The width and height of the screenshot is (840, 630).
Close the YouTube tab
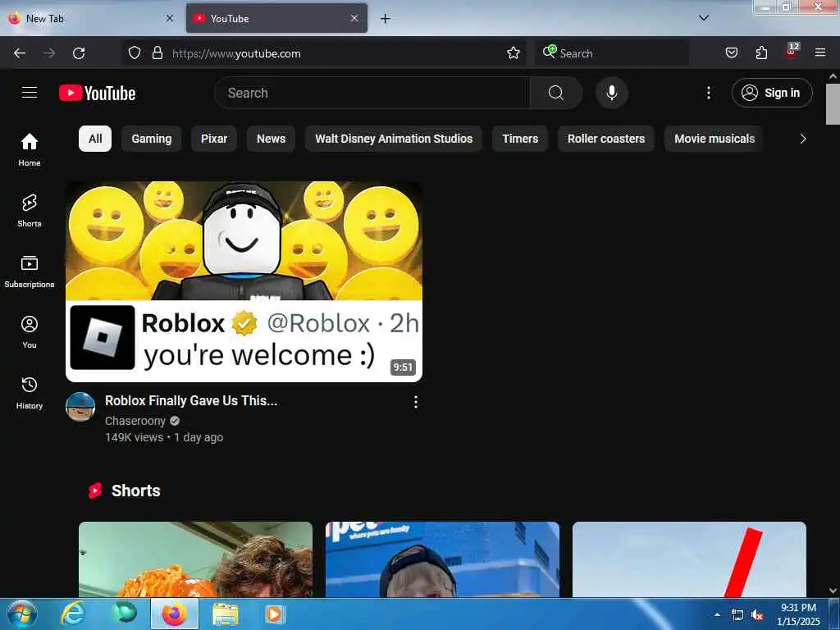[x=354, y=18]
